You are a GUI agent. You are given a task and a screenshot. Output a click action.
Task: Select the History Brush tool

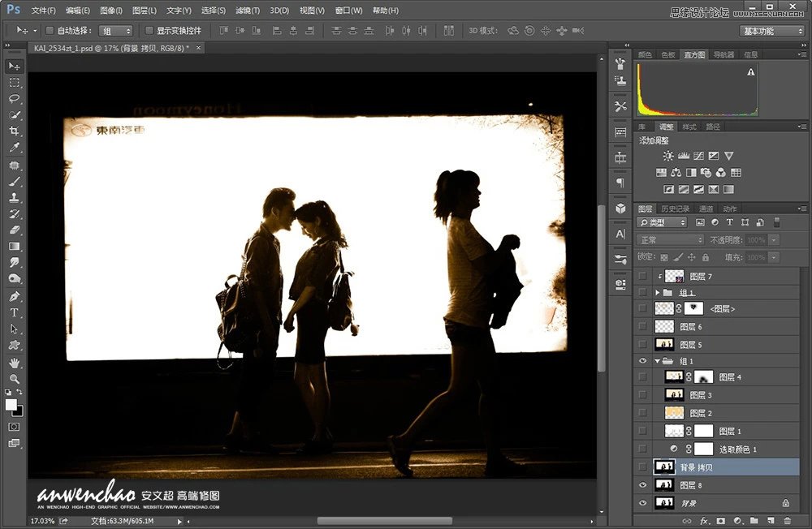pyautogui.click(x=14, y=213)
